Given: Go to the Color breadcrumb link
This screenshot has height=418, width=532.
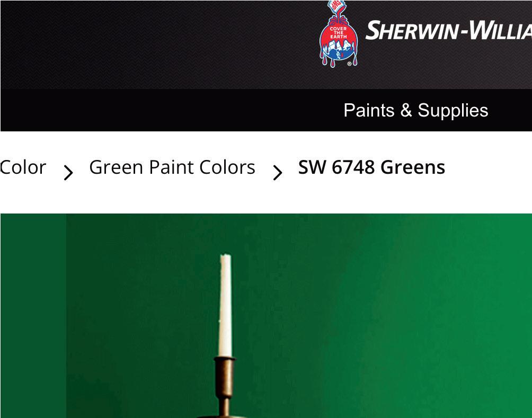Looking at the screenshot, I should (x=23, y=167).
